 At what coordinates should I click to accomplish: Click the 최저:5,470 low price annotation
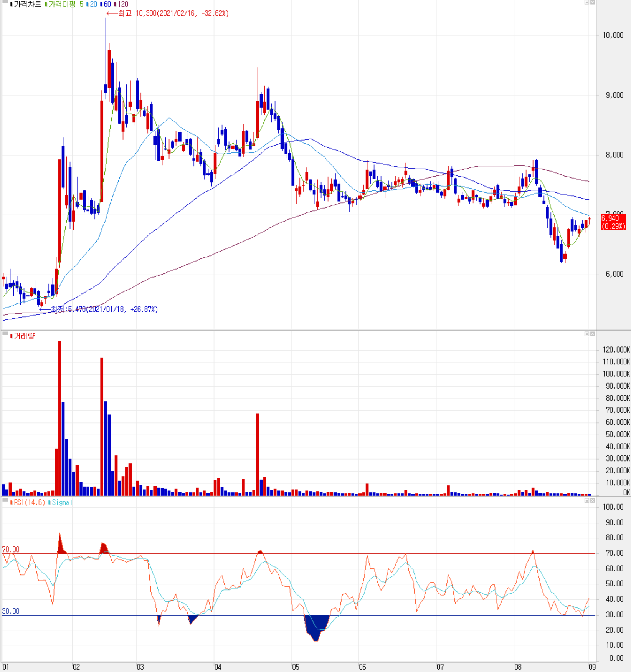coord(99,309)
